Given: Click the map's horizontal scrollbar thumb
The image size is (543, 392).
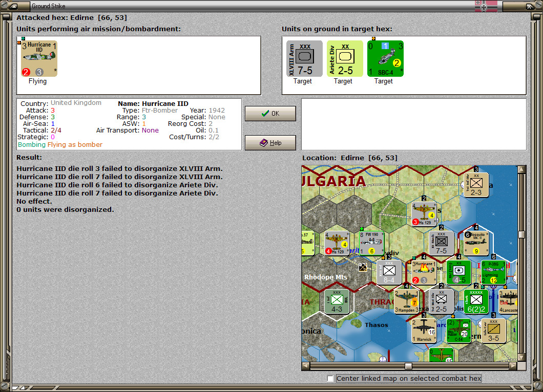Looking at the screenshot, I should (x=409, y=366).
